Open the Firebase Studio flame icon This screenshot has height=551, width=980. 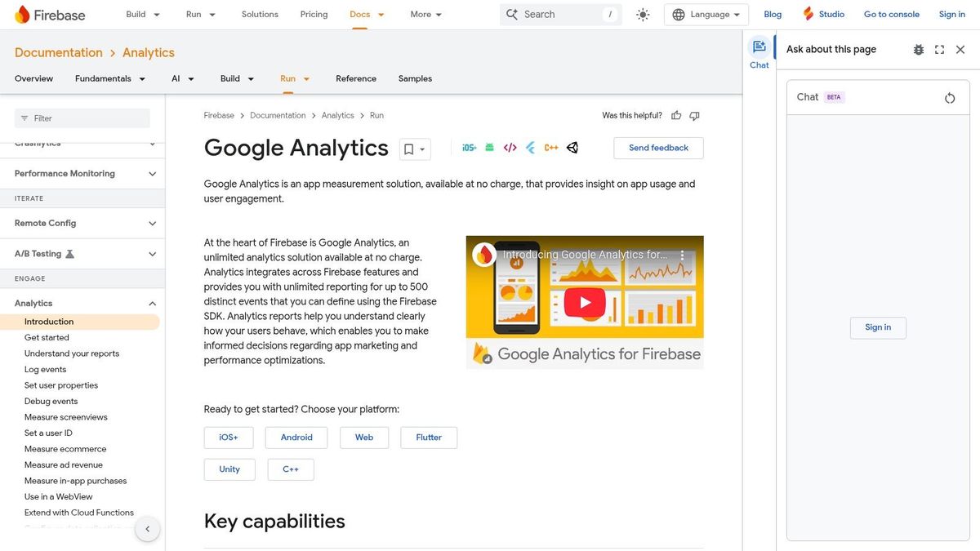(808, 14)
